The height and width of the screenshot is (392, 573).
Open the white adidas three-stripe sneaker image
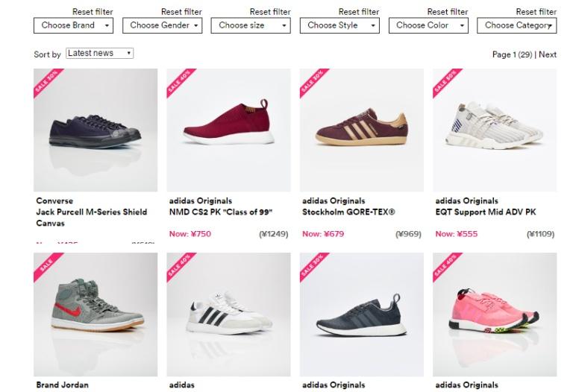coord(229,314)
